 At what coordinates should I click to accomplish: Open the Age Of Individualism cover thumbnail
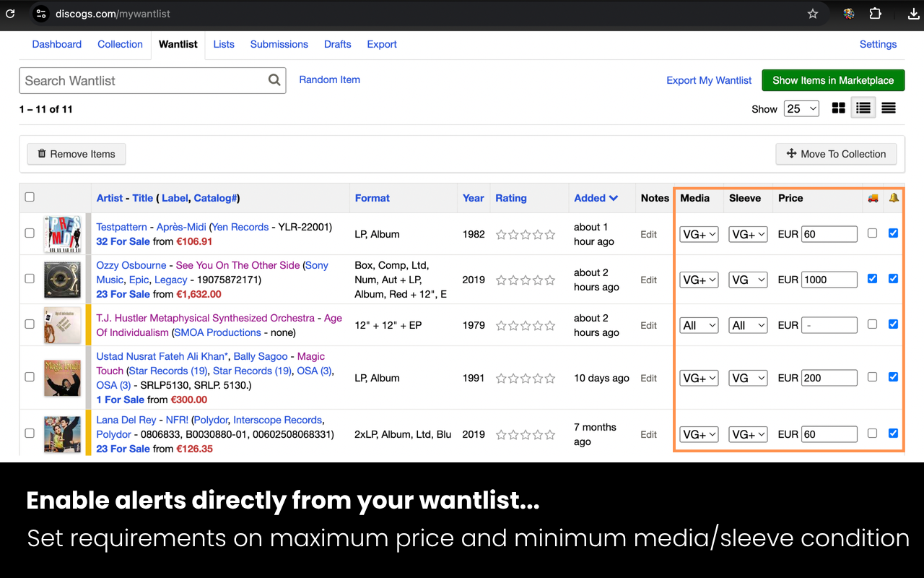[x=62, y=325]
